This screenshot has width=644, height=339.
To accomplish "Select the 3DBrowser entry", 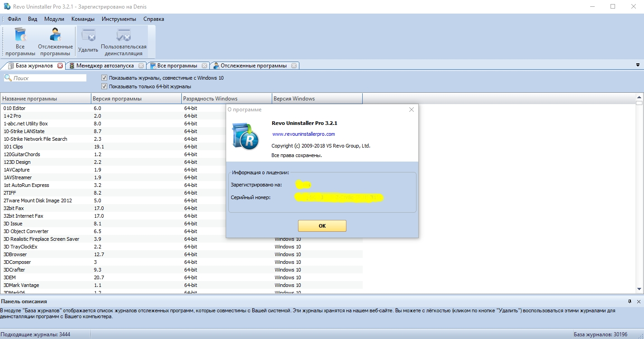I will click(x=181, y=254).
